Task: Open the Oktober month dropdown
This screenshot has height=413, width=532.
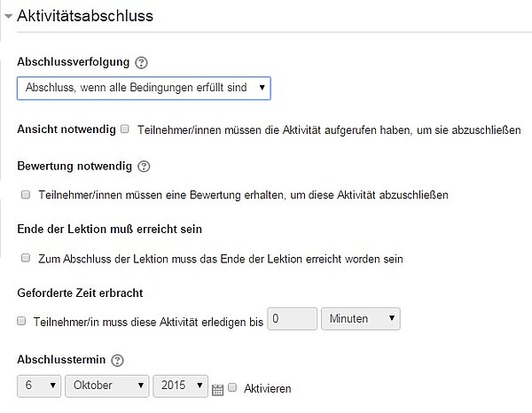Action: click(x=107, y=387)
